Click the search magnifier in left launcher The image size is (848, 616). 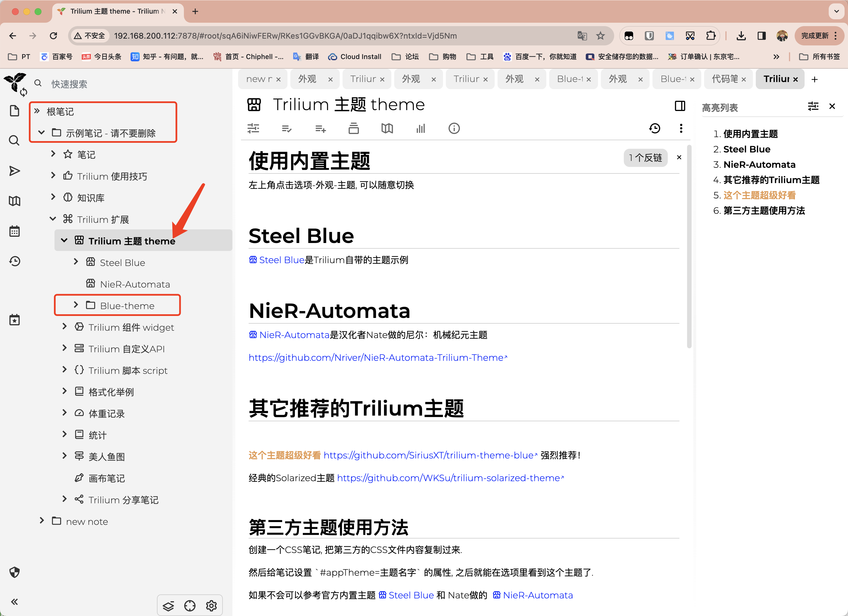[14, 141]
